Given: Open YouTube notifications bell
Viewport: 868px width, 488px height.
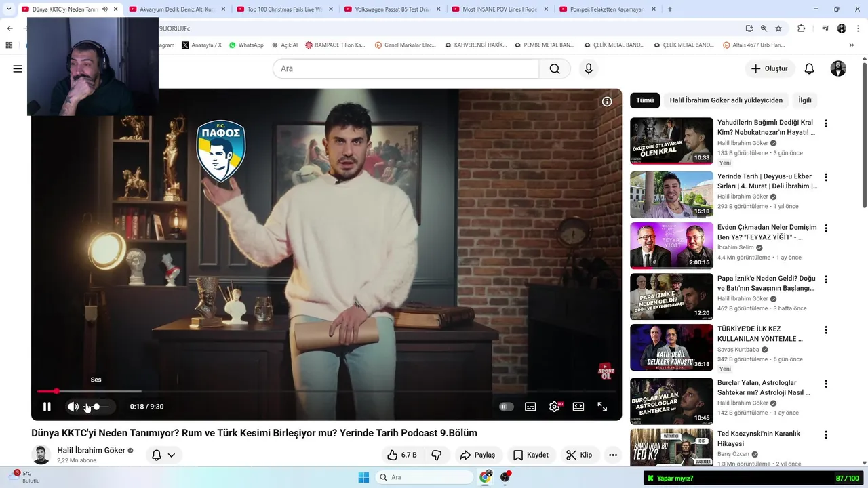Looking at the screenshot, I should coord(809,68).
